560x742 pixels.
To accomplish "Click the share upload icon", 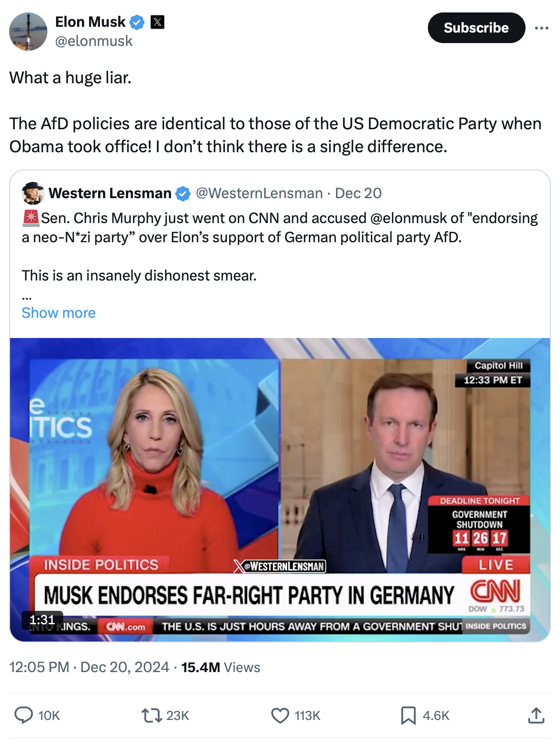I will (x=536, y=715).
